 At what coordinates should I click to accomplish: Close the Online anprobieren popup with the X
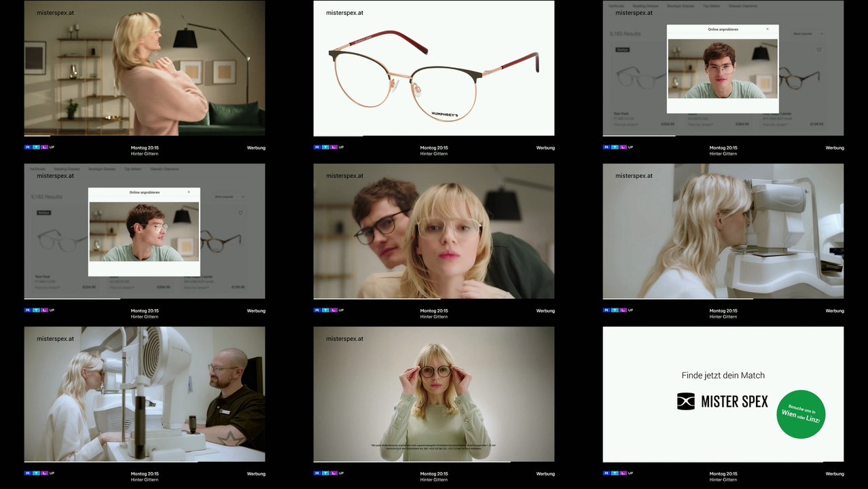pos(767,29)
